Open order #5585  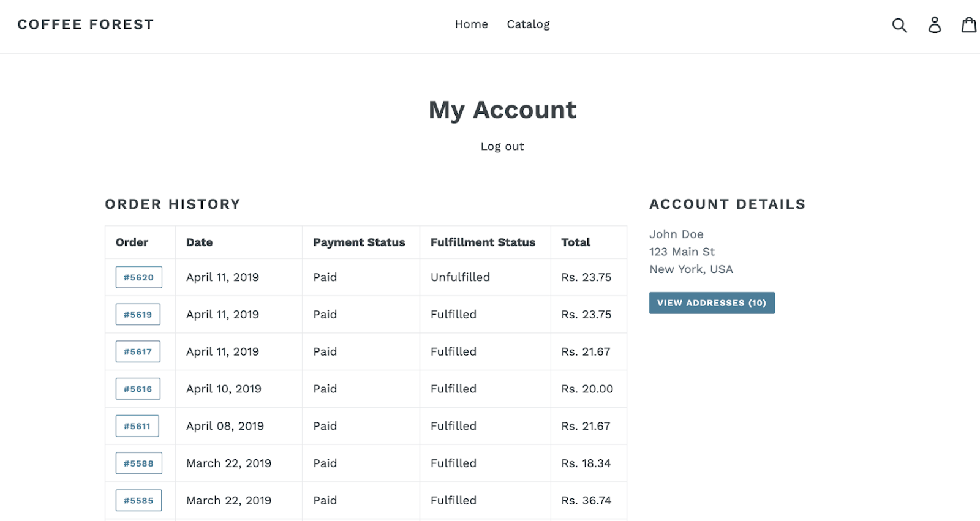138,501
